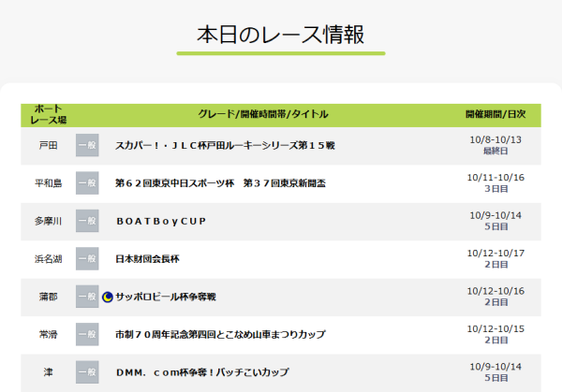
Task: Click the グレード/開催時間帯/タイトル column header
Action: pos(263,114)
